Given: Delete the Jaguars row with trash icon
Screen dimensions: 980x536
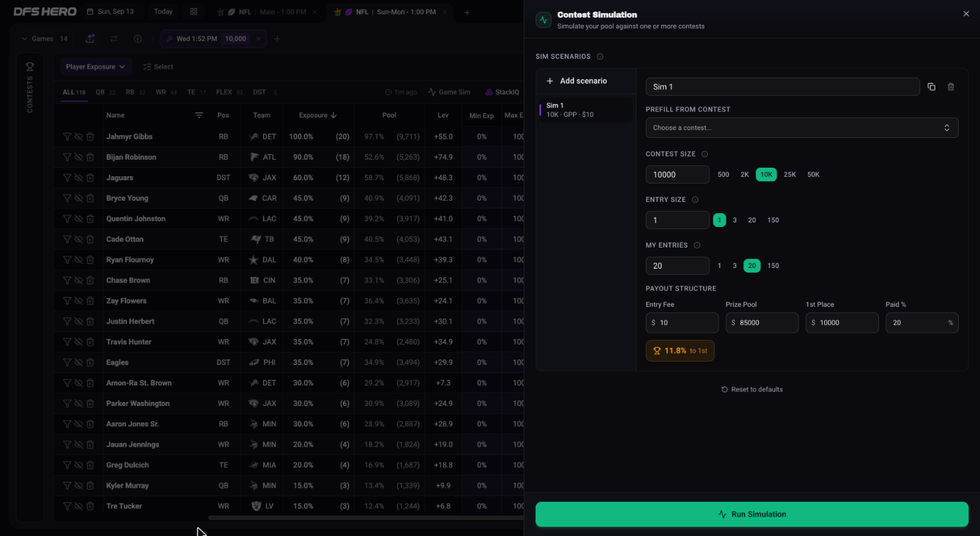Looking at the screenshot, I should point(90,178).
